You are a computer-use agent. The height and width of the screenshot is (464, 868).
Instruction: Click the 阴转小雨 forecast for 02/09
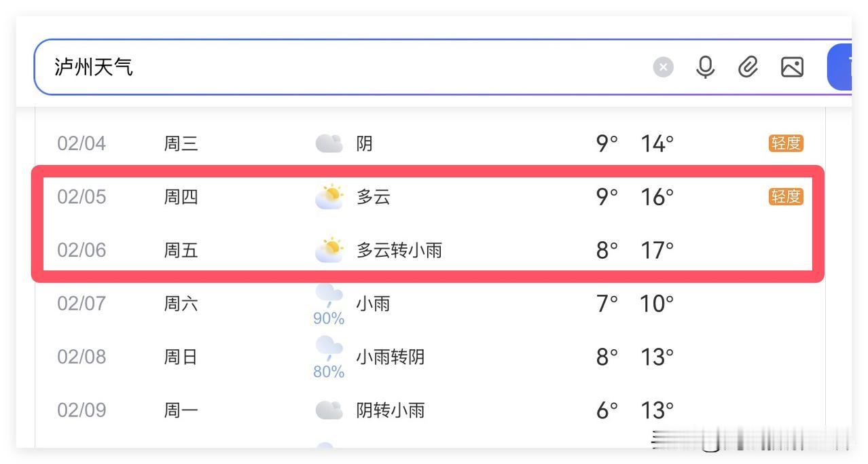(x=391, y=410)
